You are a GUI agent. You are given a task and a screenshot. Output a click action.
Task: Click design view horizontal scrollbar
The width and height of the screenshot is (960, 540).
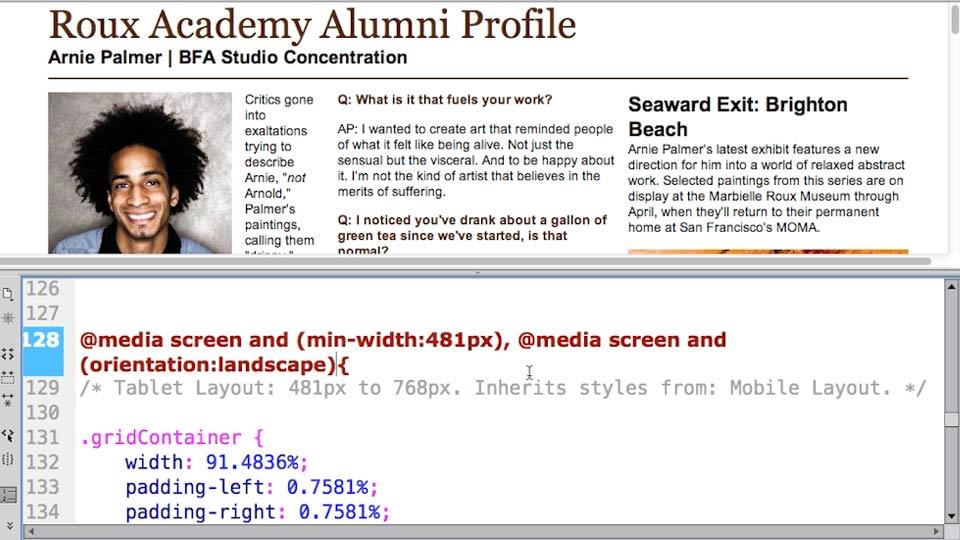tap(465, 261)
